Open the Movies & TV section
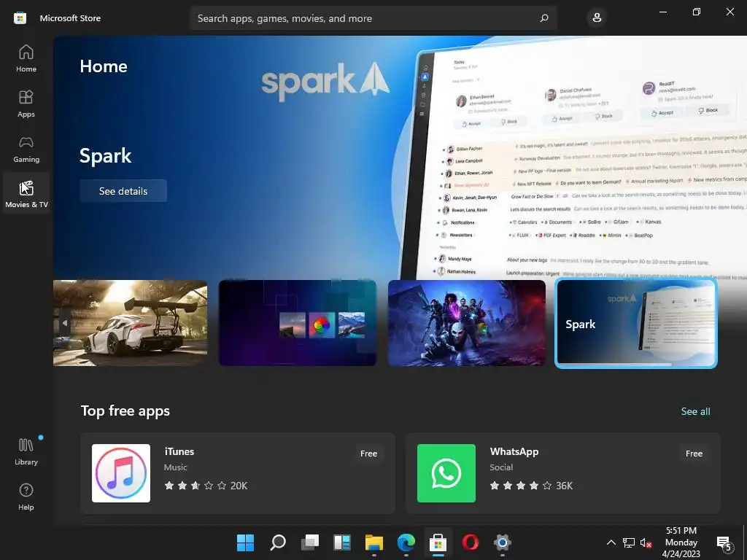 [26, 194]
